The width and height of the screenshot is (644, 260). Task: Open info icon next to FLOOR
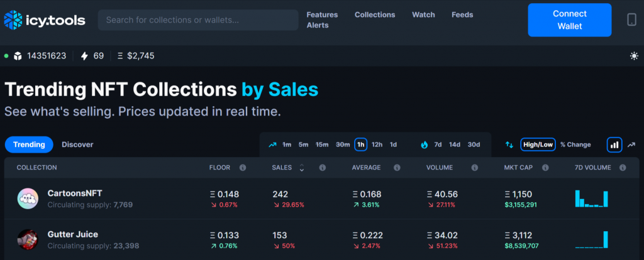(243, 168)
